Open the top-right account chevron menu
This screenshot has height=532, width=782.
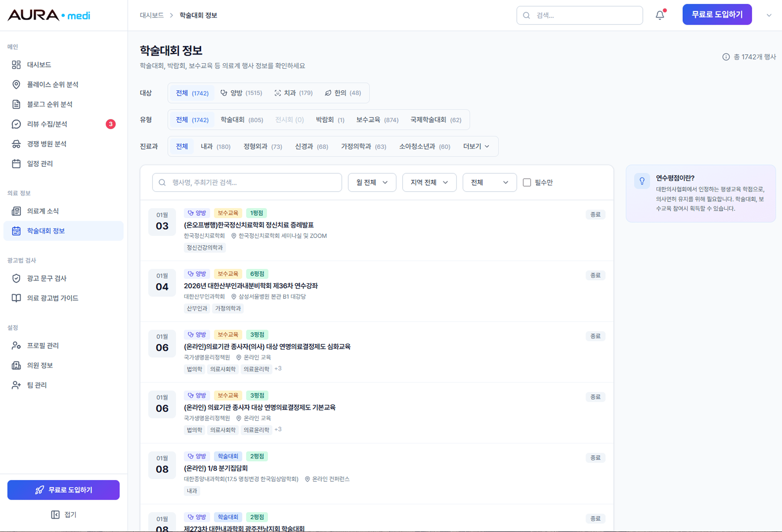(x=769, y=15)
